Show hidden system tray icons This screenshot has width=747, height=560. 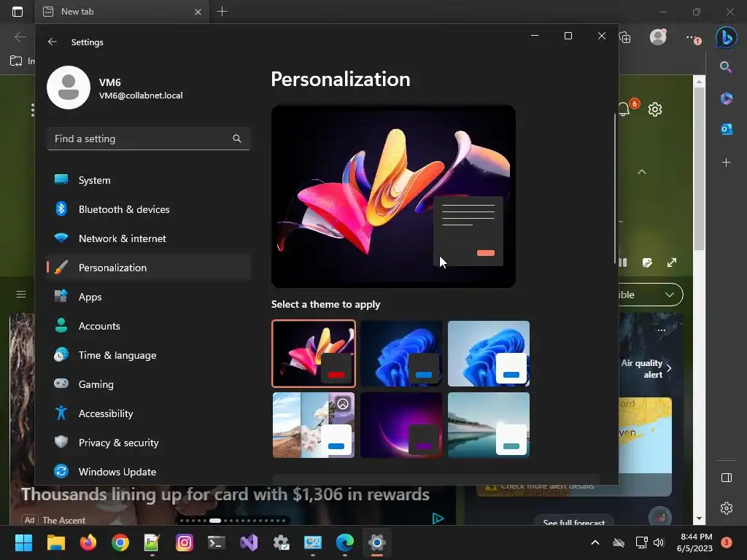[x=595, y=542]
